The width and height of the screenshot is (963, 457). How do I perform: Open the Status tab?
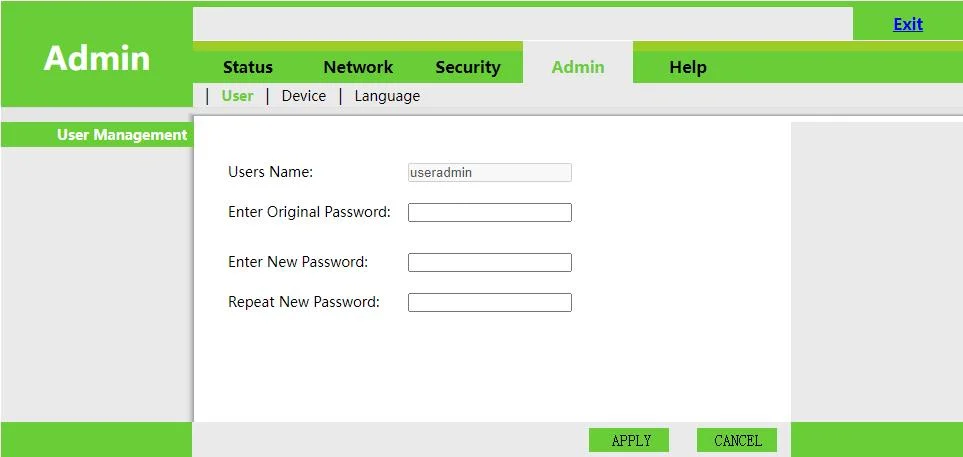[248, 67]
